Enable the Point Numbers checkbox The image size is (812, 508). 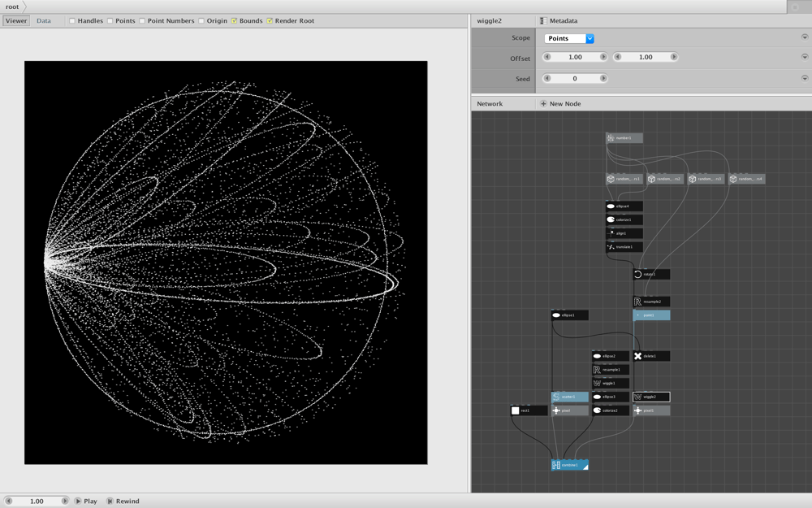[x=142, y=21]
